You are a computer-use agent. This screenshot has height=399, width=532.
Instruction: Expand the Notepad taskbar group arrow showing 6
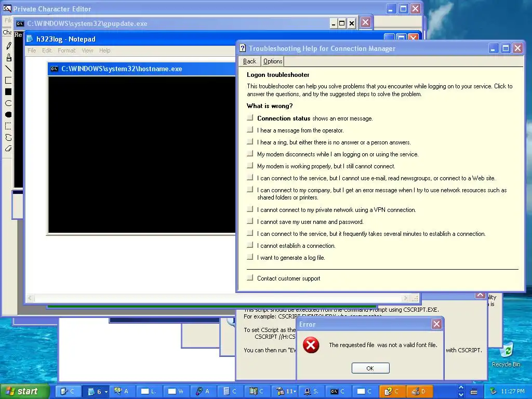tap(106, 392)
